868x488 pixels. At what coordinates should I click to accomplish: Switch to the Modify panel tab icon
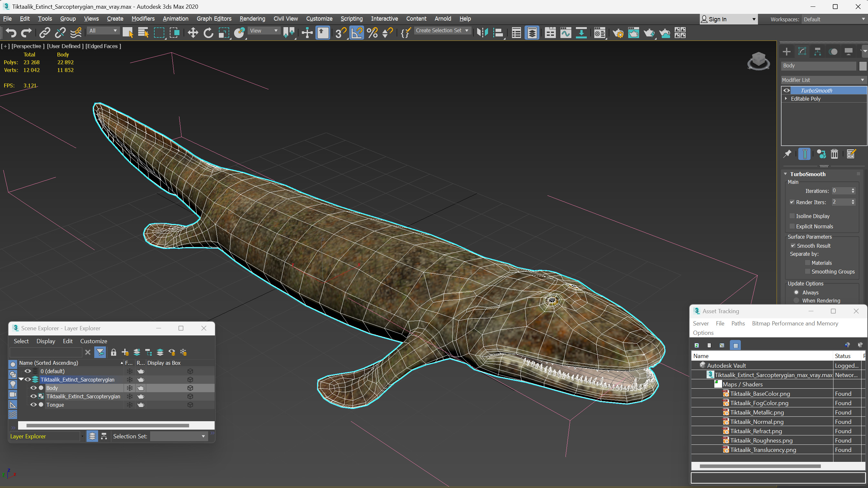click(x=802, y=52)
